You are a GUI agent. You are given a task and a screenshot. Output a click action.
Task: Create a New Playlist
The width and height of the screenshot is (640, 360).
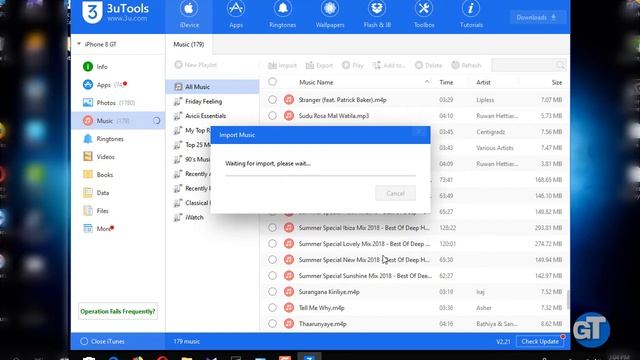pos(196,65)
